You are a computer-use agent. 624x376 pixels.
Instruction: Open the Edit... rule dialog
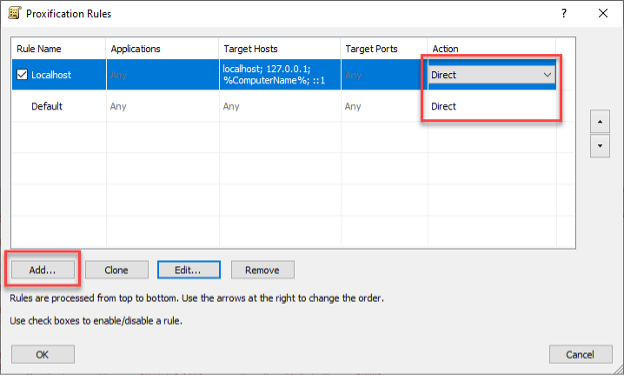[x=189, y=270]
